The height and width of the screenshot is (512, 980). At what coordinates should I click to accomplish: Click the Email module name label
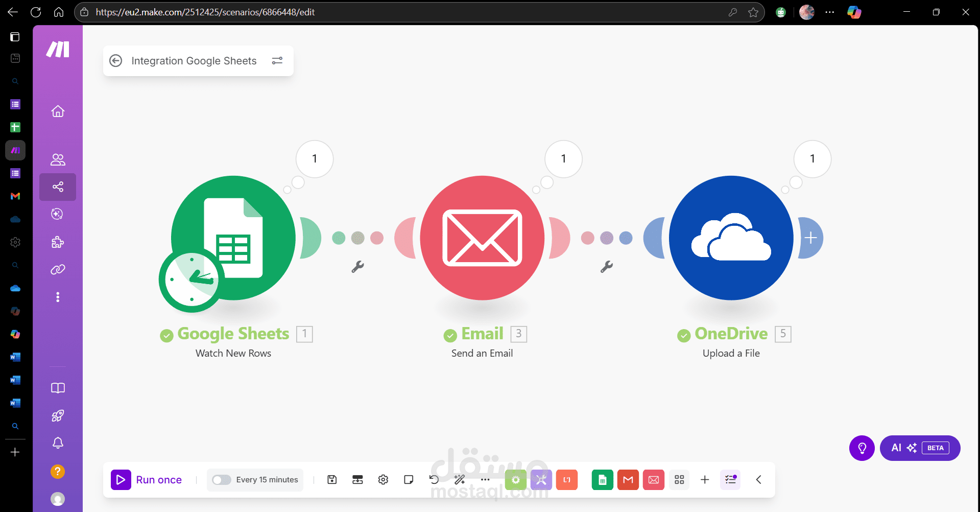[x=483, y=334]
